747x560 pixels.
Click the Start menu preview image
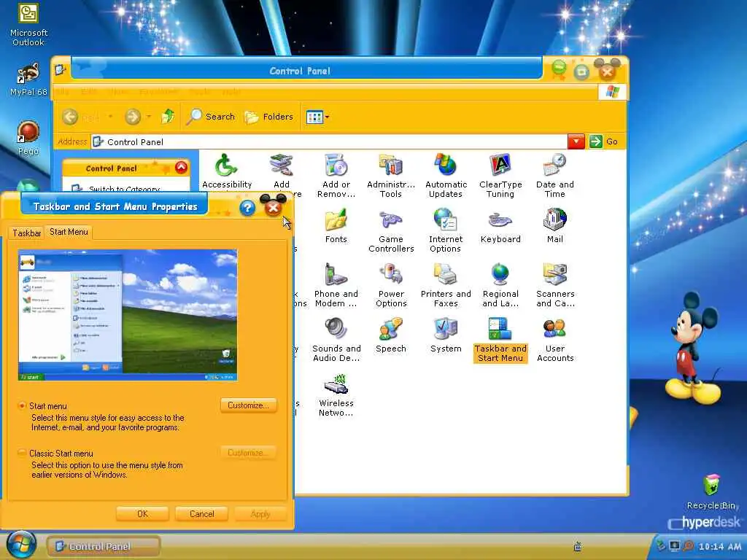127,315
